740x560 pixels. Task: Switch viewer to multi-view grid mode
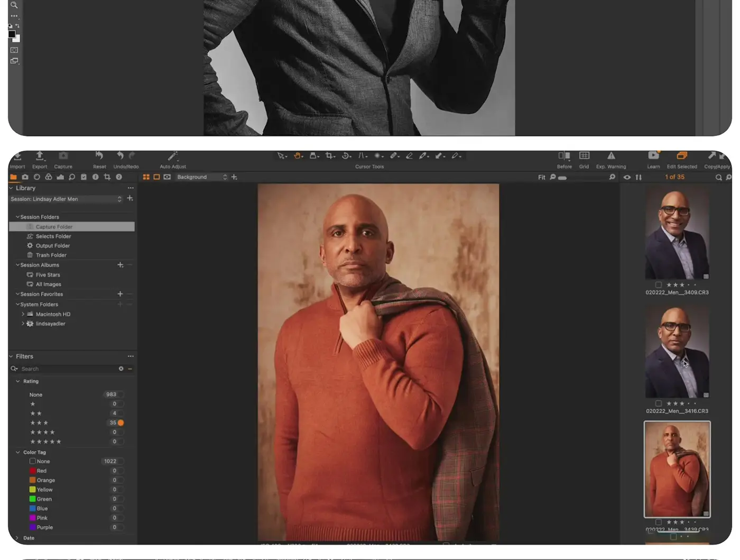tap(146, 177)
